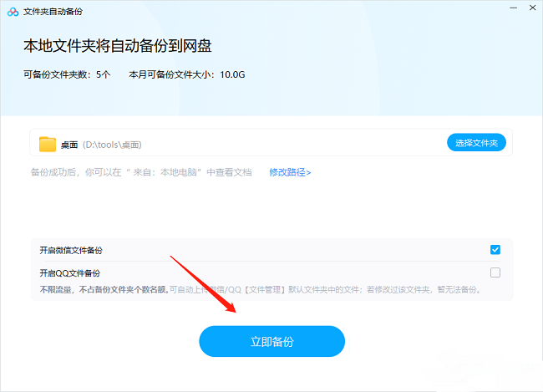Screen dimensions: 543x392
Task: Click the 桌面 folder name
Action: click(x=69, y=145)
